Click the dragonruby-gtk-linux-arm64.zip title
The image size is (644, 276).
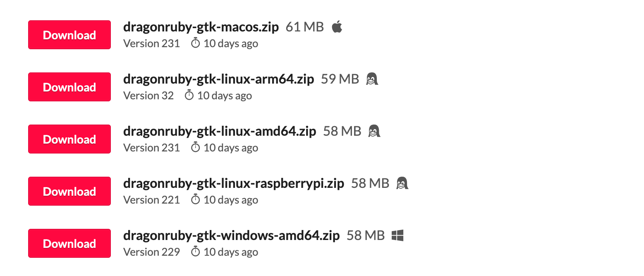[218, 79]
